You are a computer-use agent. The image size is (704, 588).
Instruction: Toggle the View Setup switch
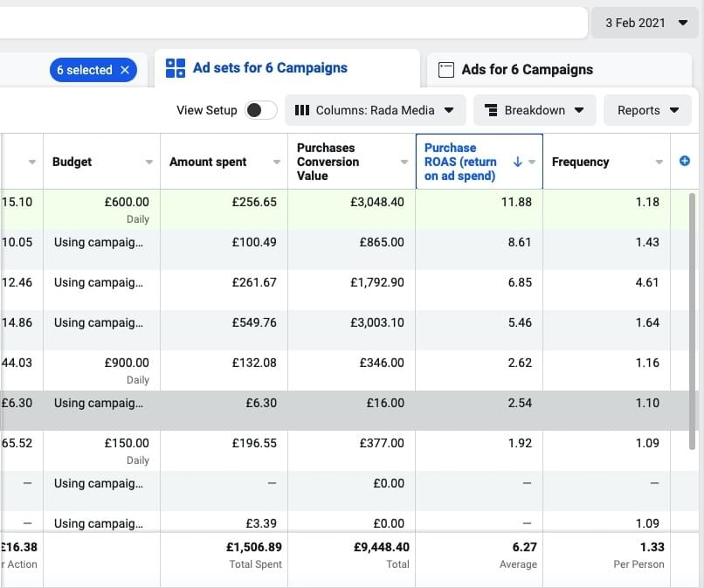260,110
